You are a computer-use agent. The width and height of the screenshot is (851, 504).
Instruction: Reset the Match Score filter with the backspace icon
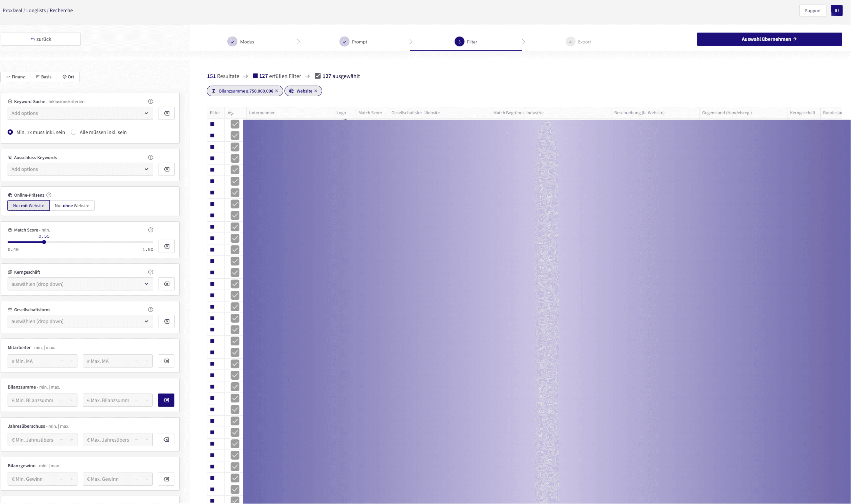(x=166, y=246)
